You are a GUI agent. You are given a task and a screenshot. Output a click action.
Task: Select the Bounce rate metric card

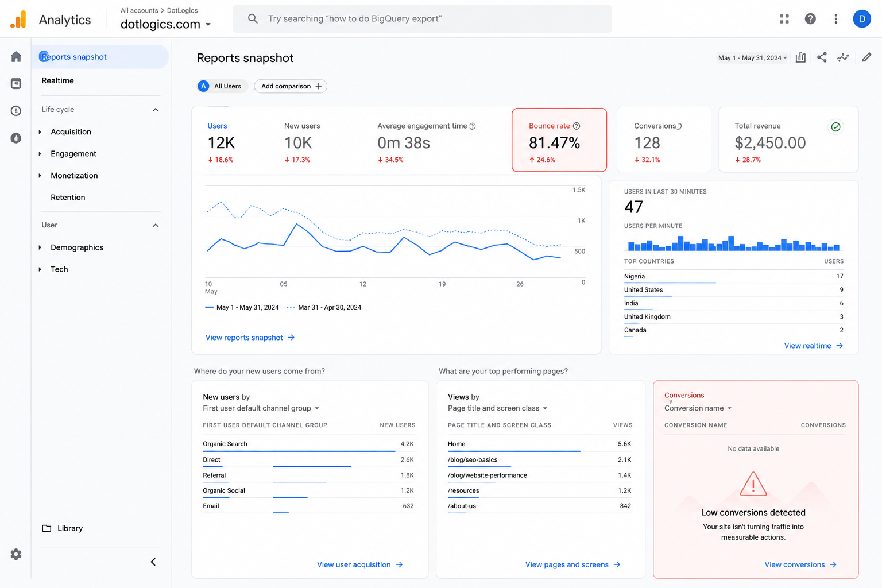pos(559,140)
